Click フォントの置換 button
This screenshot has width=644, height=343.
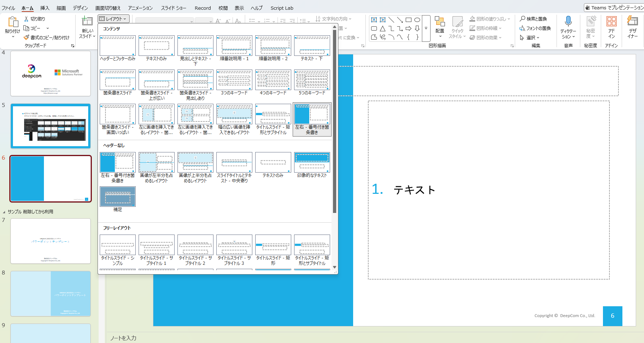535,28
